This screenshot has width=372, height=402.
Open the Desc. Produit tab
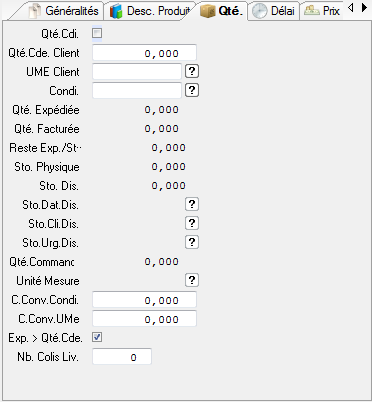click(150, 11)
